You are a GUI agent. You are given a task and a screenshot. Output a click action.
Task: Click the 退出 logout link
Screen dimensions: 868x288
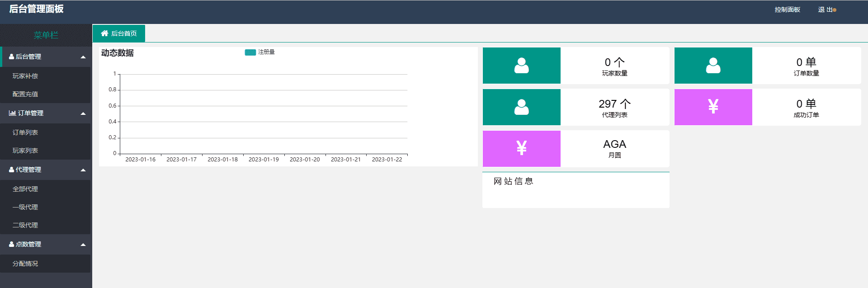point(825,9)
